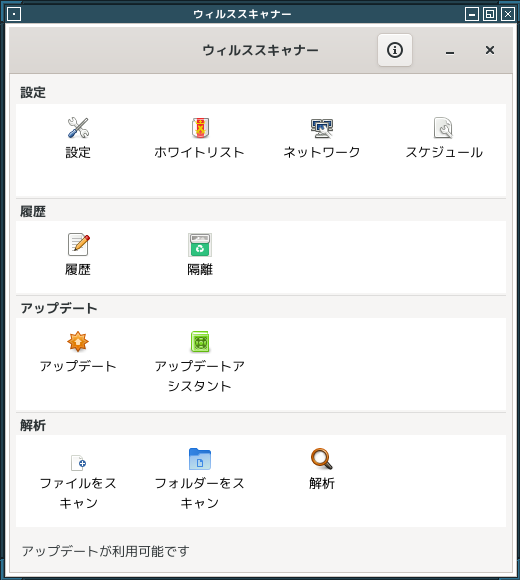Launch the アップデート orange star icon

tap(78, 341)
